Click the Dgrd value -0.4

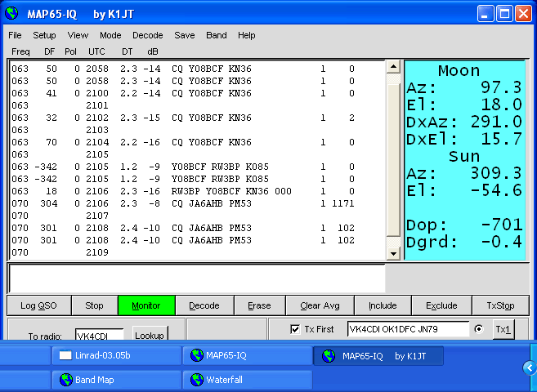click(x=502, y=242)
